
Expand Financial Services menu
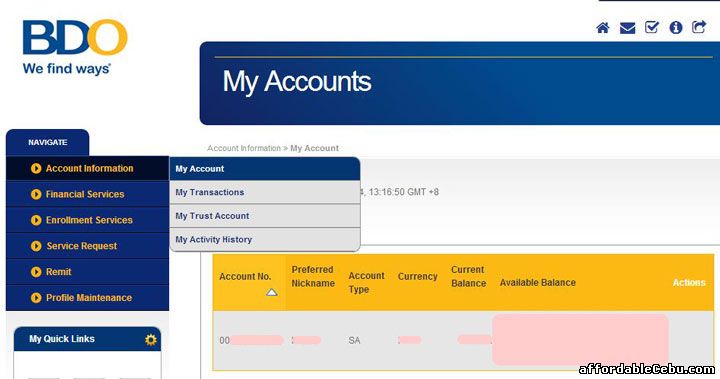point(87,194)
